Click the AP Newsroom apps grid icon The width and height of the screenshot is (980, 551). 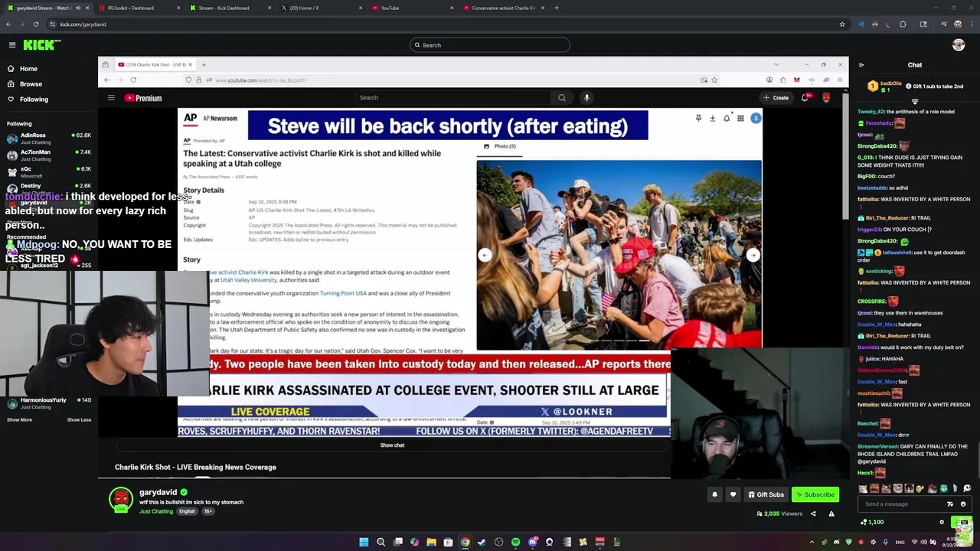point(740,119)
